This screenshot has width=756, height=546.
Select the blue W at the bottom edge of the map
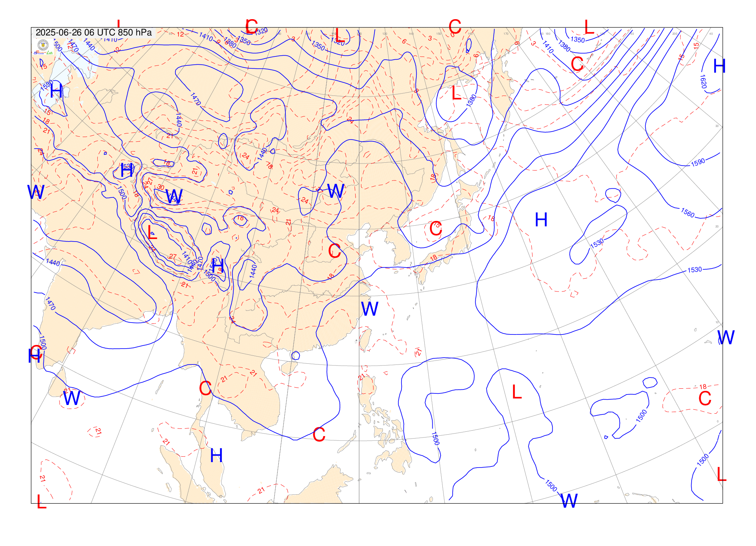(569, 501)
